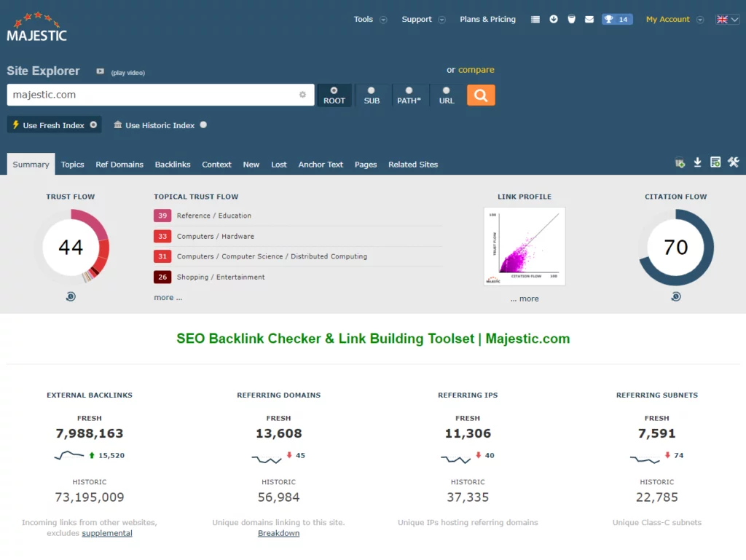The width and height of the screenshot is (746, 560).
Task: Click the Citation Flow 70 donut gauge
Action: click(675, 247)
